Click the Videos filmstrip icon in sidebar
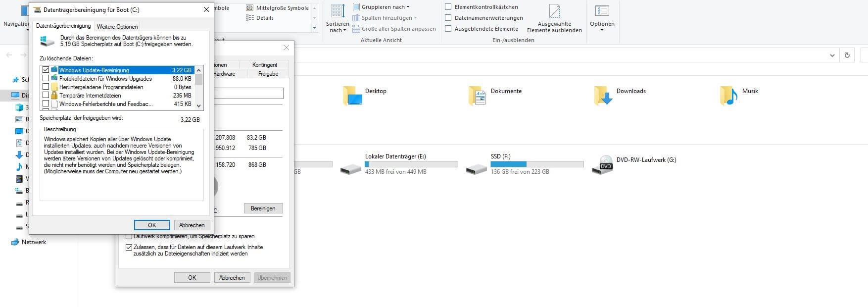Screen dimensions: 868x307 19,179
